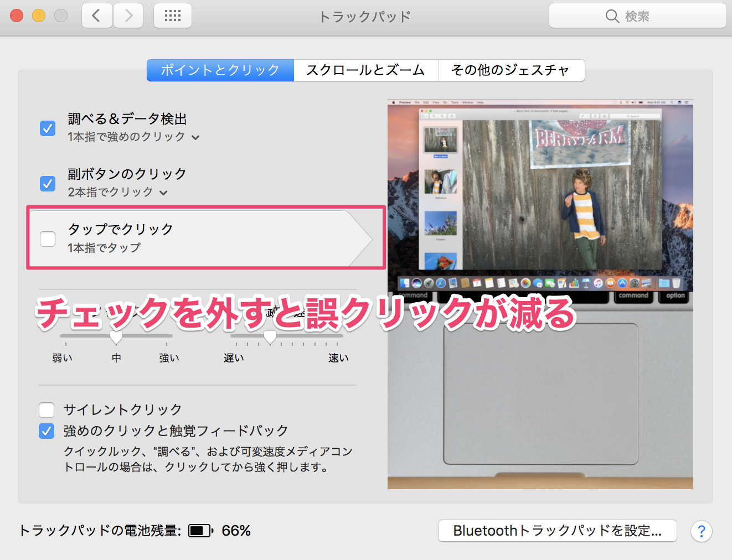Switch to その他のジェスチャ tab
This screenshot has width=732, height=560.
tap(511, 70)
